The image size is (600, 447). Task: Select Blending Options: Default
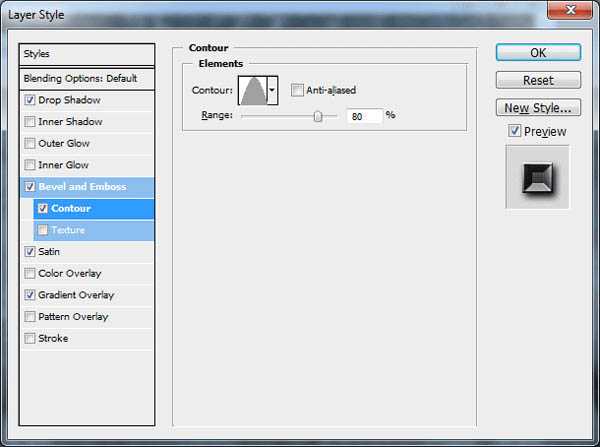pos(89,78)
